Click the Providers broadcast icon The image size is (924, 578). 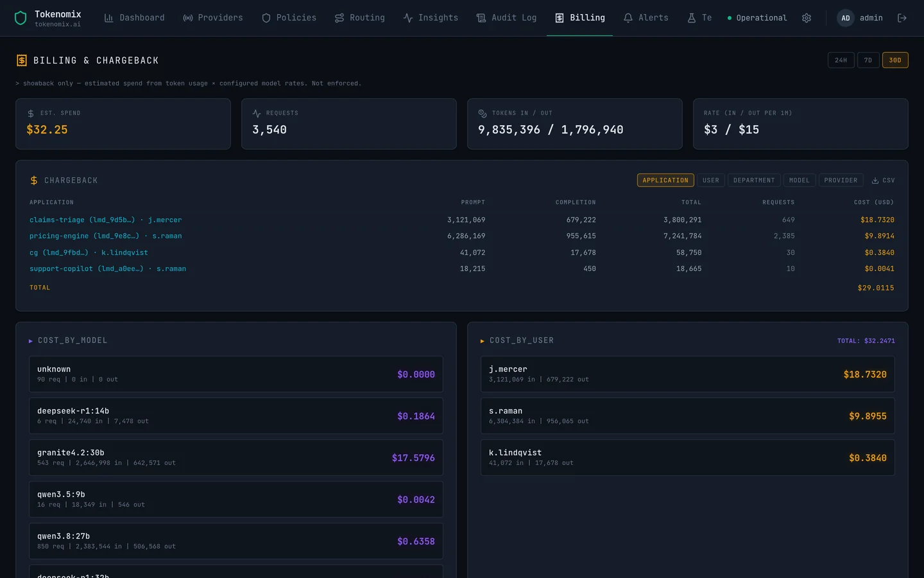click(x=188, y=18)
